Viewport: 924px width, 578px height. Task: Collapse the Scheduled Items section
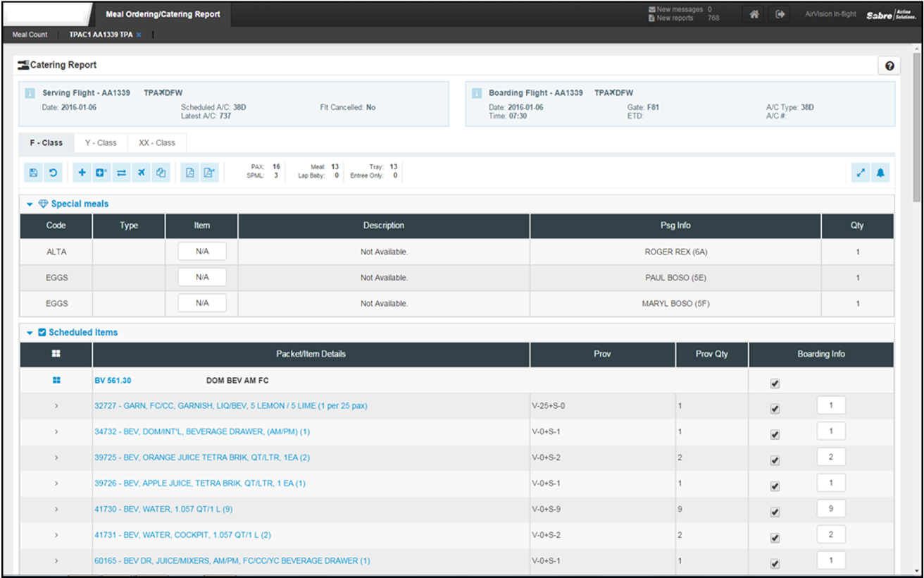30,332
